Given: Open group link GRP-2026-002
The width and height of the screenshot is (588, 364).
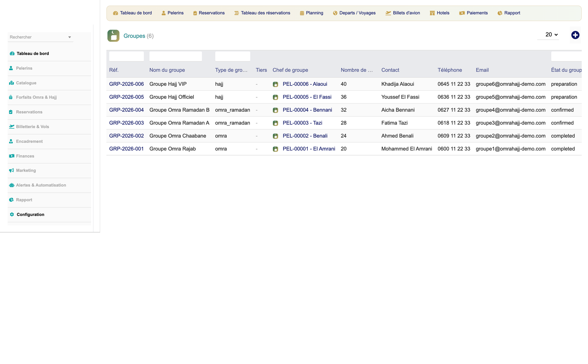Looking at the screenshot, I should pyautogui.click(x=126, y=136).
